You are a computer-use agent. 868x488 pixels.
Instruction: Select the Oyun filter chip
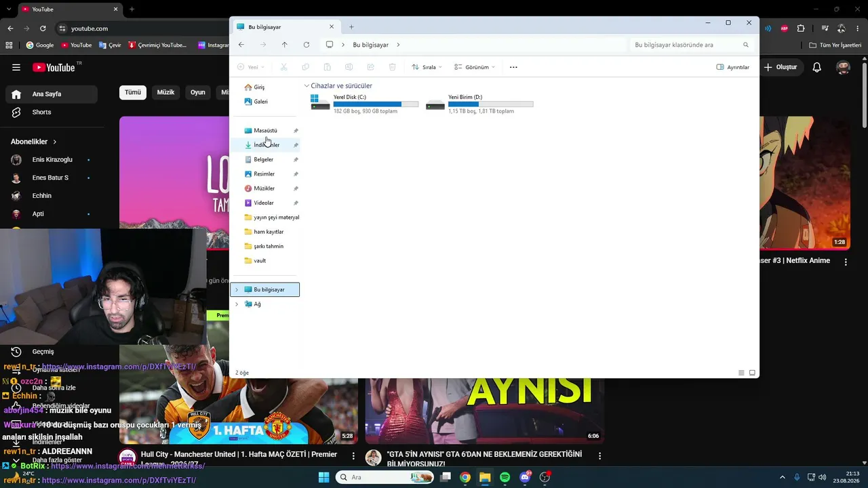(197, 92)
